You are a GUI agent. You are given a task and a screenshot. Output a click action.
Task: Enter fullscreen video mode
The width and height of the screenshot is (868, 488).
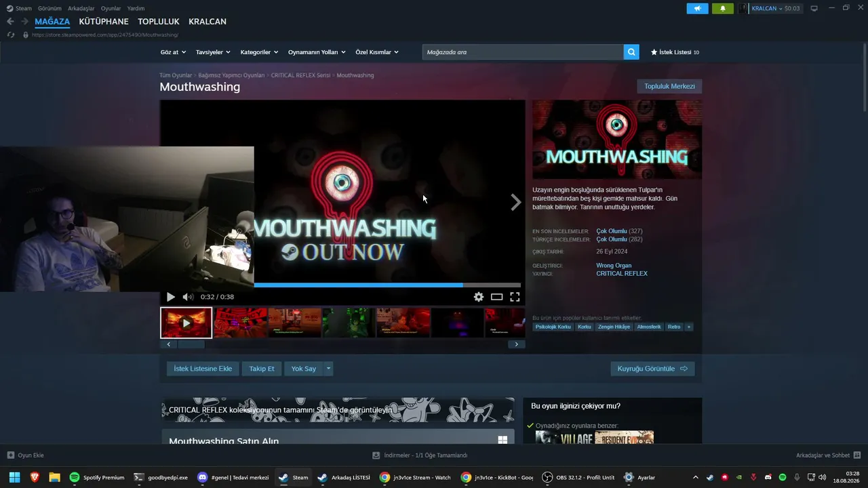coord(515,297)
